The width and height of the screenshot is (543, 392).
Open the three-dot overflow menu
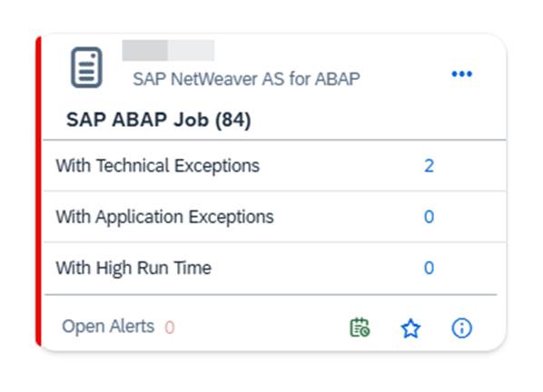(x=461, y=73)
